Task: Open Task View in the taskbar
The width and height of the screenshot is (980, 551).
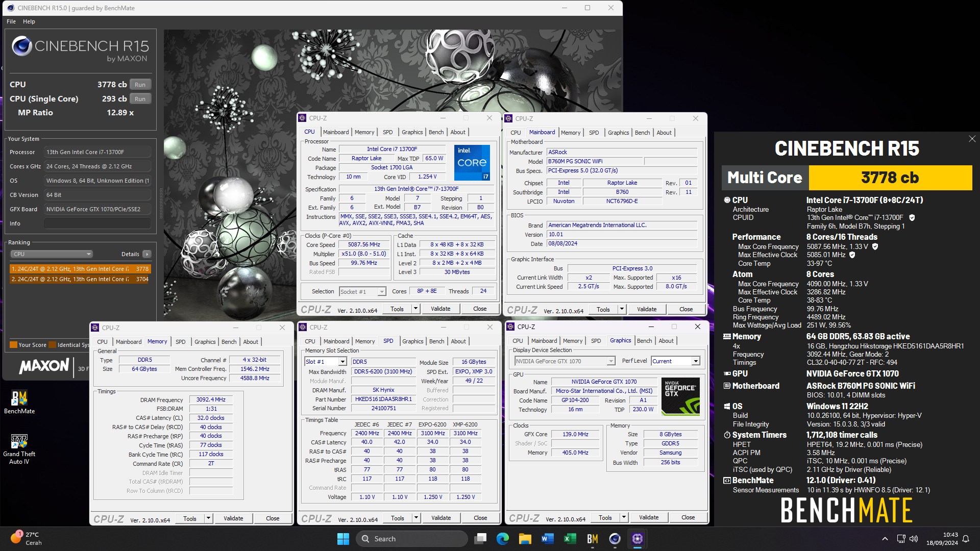Action: [x=480, y=539]
